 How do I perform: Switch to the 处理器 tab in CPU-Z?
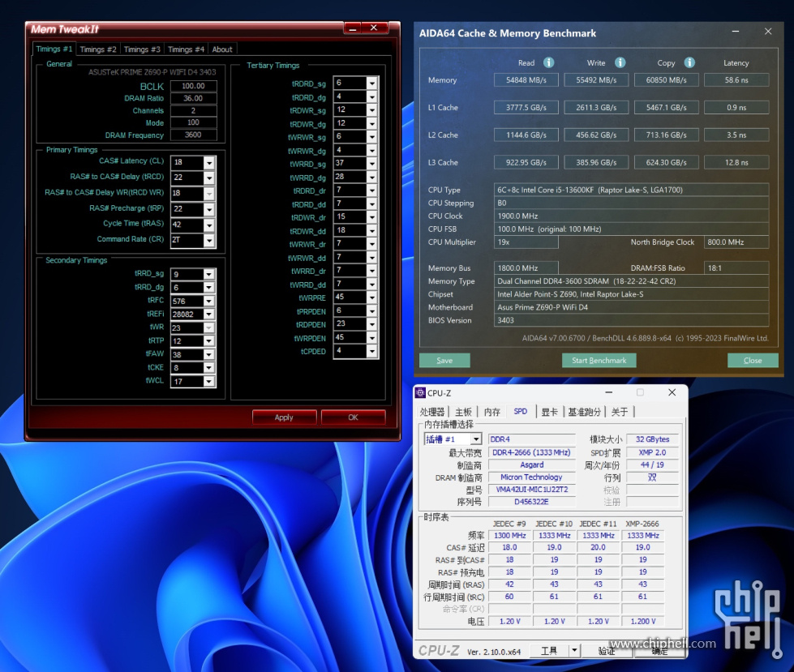[432, 412]
